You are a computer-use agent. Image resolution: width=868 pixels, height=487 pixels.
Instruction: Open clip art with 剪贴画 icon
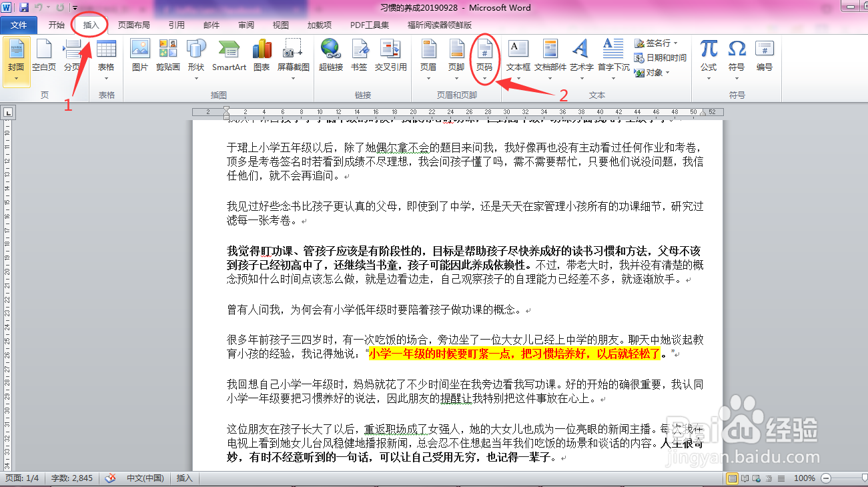coord(168,57)
